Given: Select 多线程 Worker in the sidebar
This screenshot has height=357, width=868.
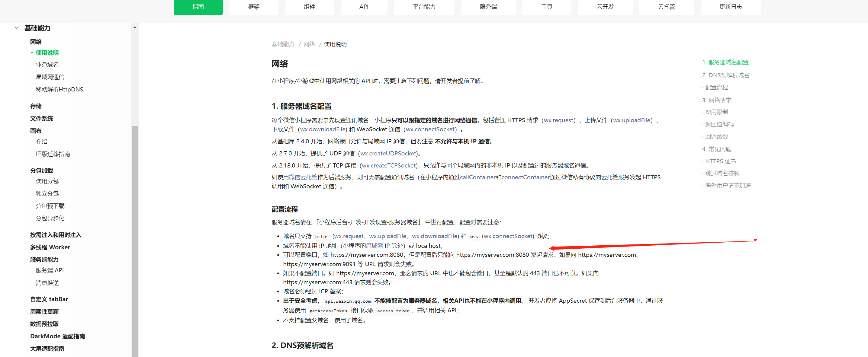Looking at the screenshot, I should tap(50, 247).
